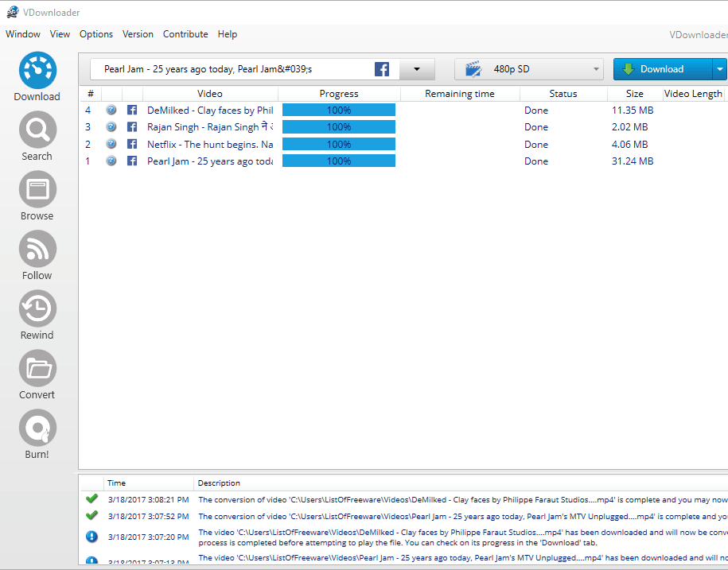This screenshot has height=570, width=728.
Task: Click the Done status of the DeMilked row
Action: click(536, 111)
